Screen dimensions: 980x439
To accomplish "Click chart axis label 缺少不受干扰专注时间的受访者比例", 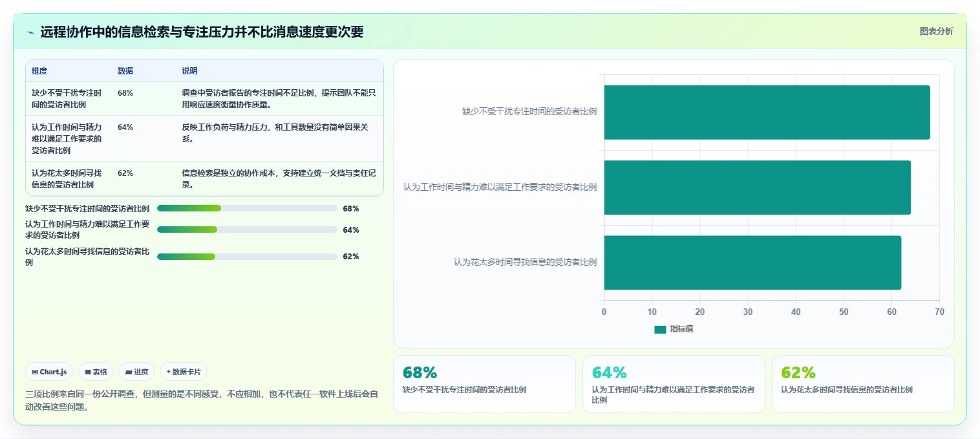I will [x=529, y=112].
